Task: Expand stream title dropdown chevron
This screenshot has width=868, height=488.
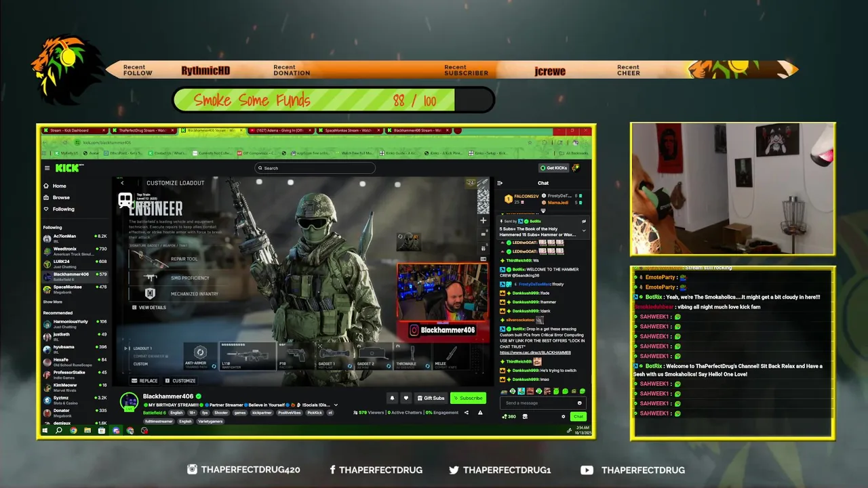Action: [336, 405]
